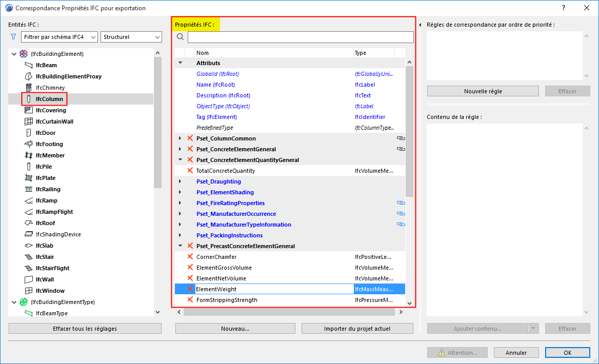Select the IfcCovering icon
Viewport: 599px width, 364px height.
pyautogui.click(x=29, y=110)
